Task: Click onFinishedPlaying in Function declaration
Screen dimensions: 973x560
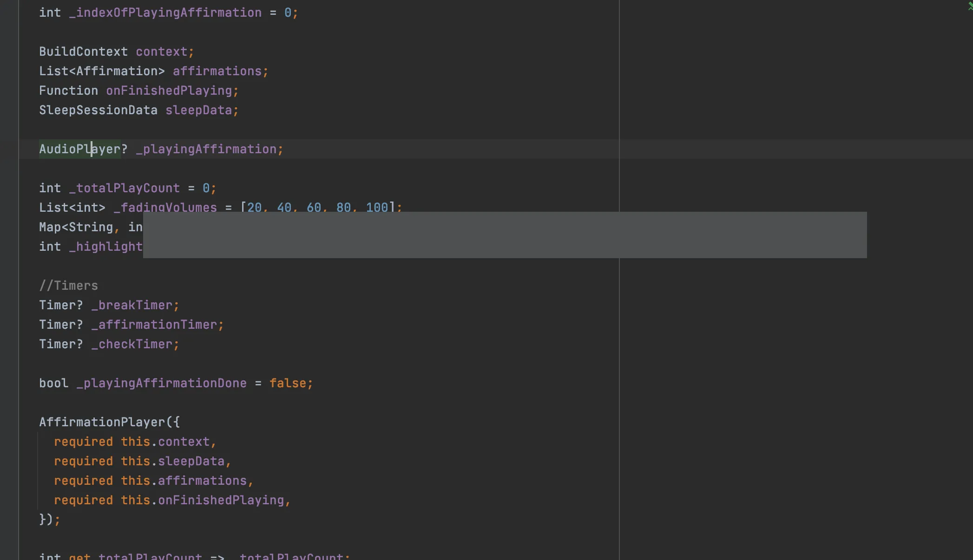Action: [169, 91]
